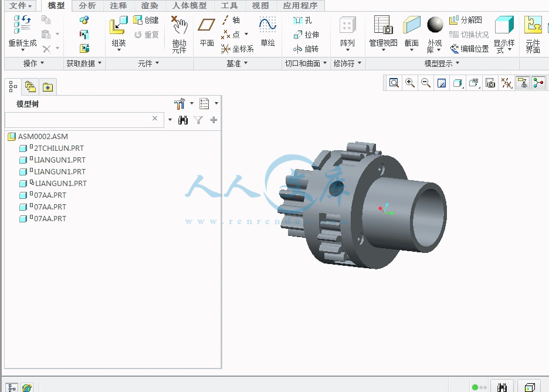Click the 截面 section icon
Viewport: 549px width, 392px height.
tap(411, 25)
